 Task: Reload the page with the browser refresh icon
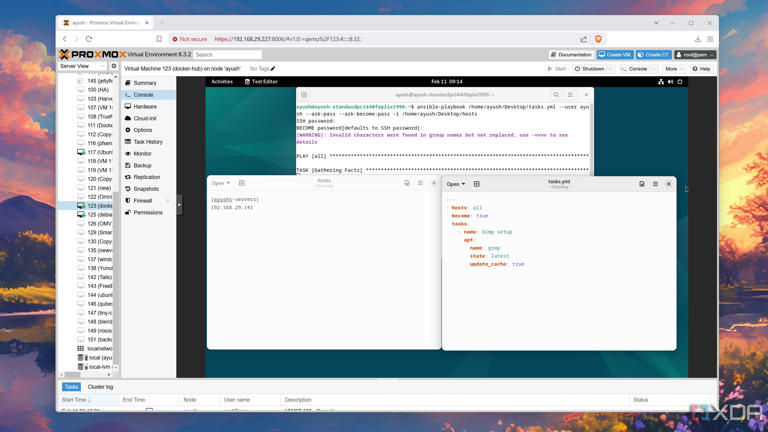pyautogui.click(x=89, y=39)
